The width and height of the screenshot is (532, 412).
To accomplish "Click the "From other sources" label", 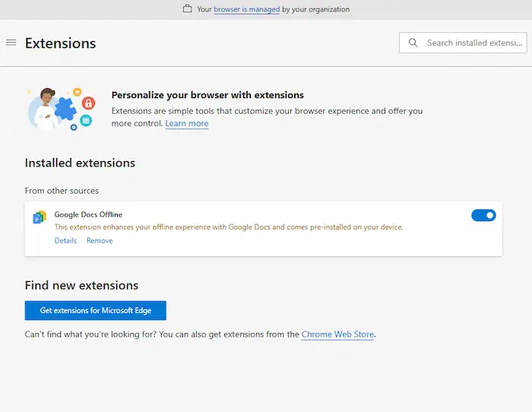I will pos(62,191).
